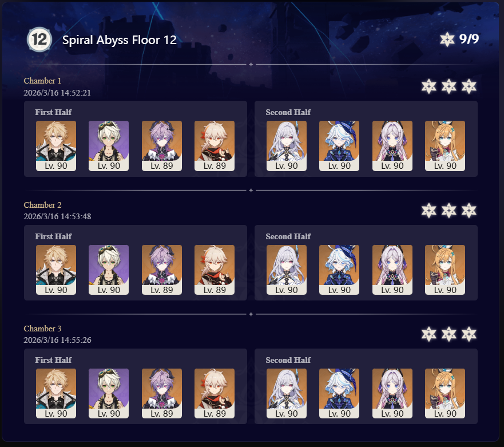504x447 pixels.
Task: Select the blond character in Chamber 3 First Half
Action: pos(56,393)
